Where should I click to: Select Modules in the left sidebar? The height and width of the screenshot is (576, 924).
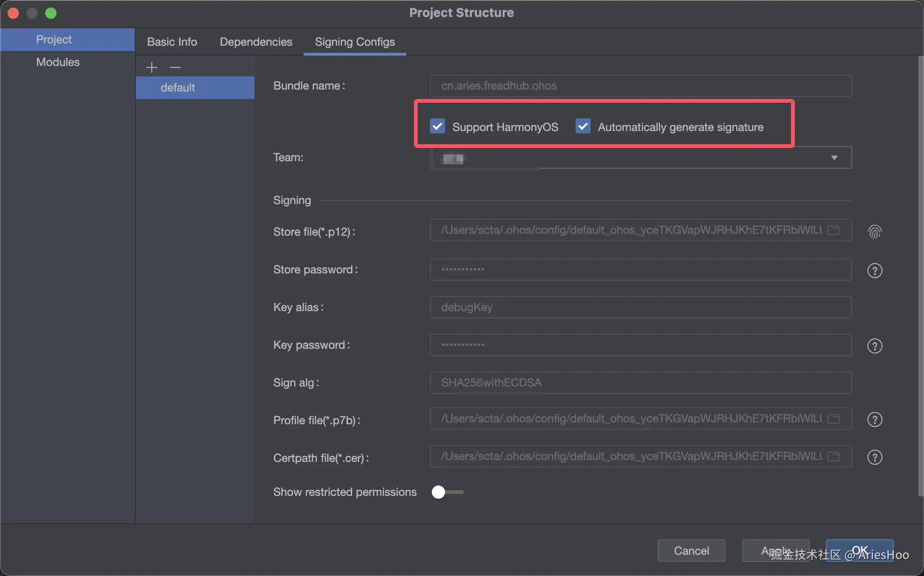tap(58, 62)
